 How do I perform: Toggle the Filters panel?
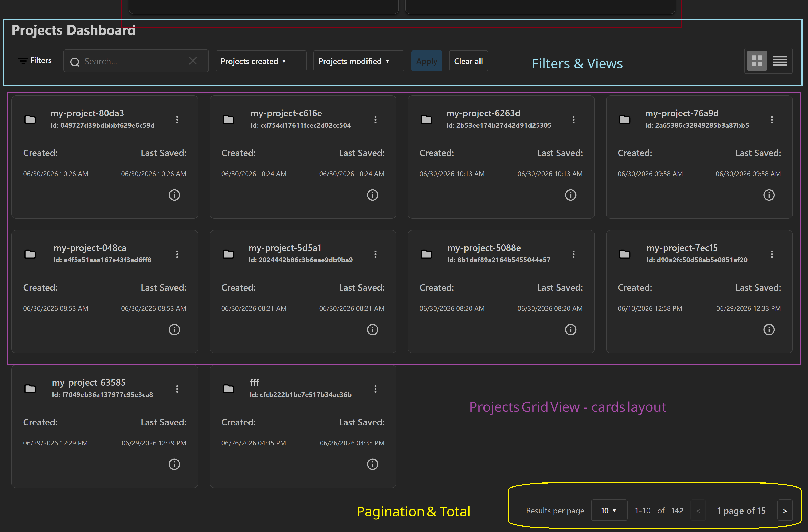[35, 61]
